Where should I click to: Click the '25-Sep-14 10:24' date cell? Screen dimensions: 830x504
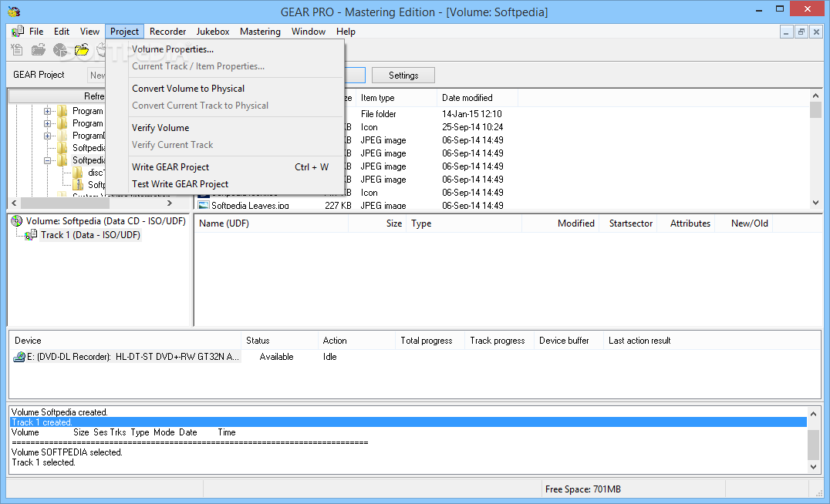(x=472, y=127)
